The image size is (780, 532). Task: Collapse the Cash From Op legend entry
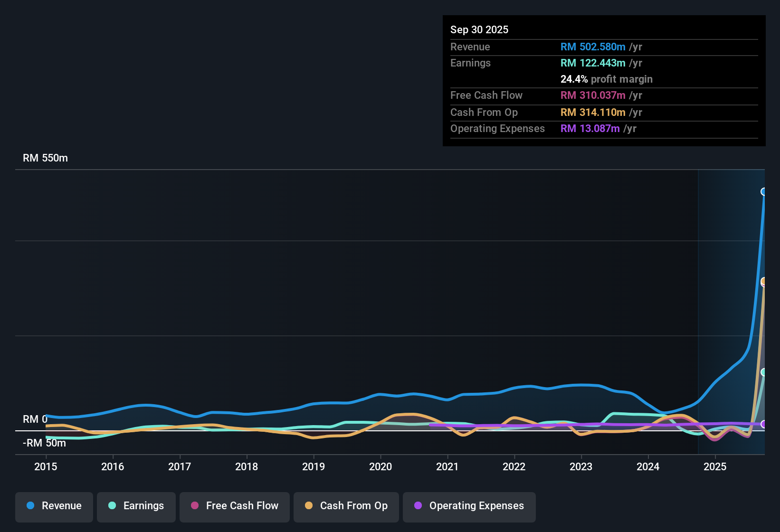point(346,506)
